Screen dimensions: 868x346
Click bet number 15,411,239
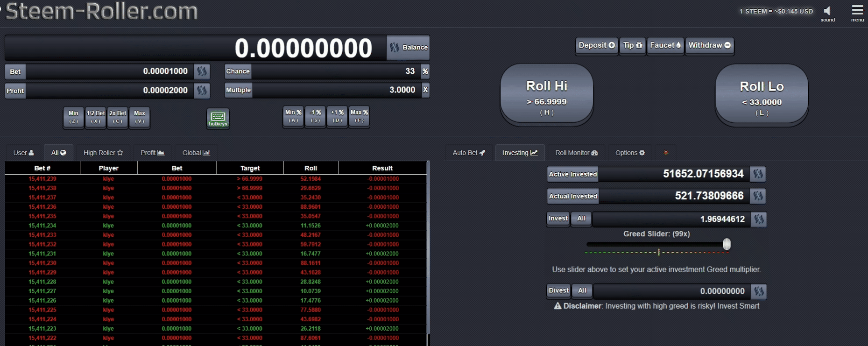pos(42,179)
